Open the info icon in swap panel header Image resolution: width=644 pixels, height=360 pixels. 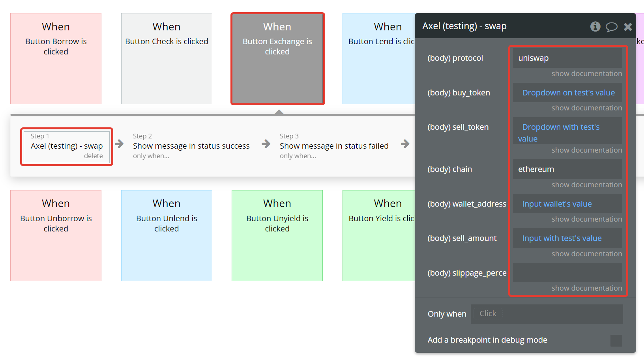tap(595, 26)
